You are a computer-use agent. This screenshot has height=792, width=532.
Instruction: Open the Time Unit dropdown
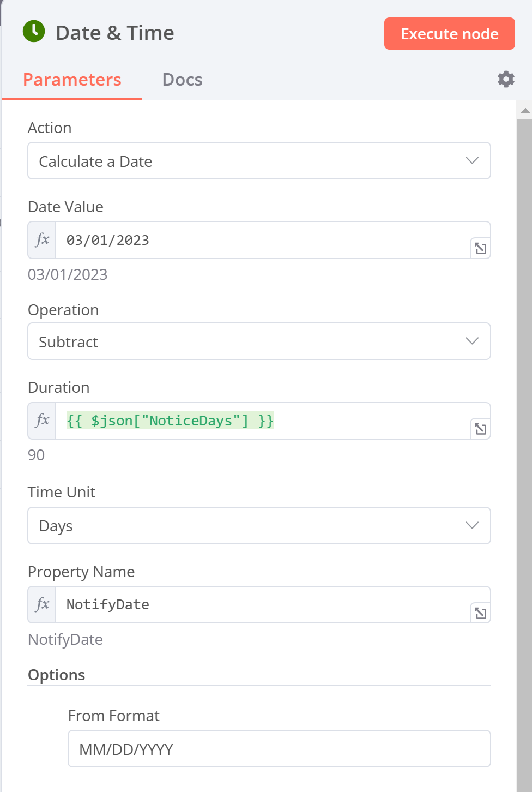(x=259, y=526)
